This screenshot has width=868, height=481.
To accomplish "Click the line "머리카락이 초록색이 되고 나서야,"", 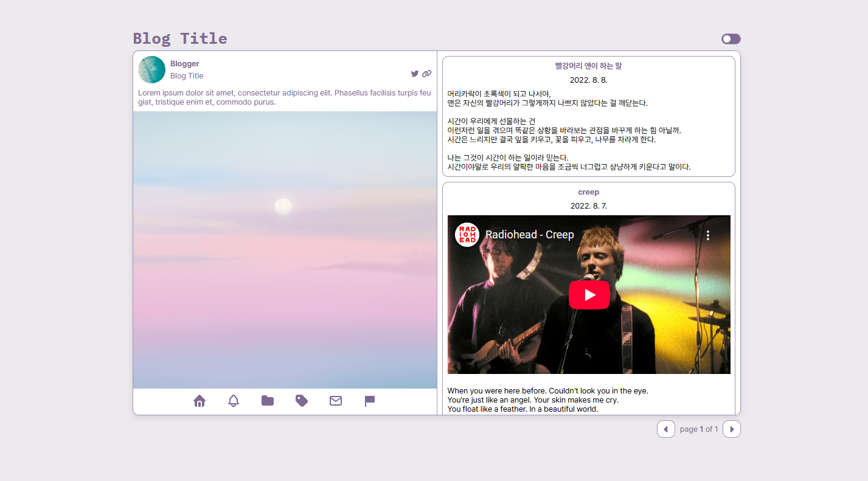I will click(499, 94).
